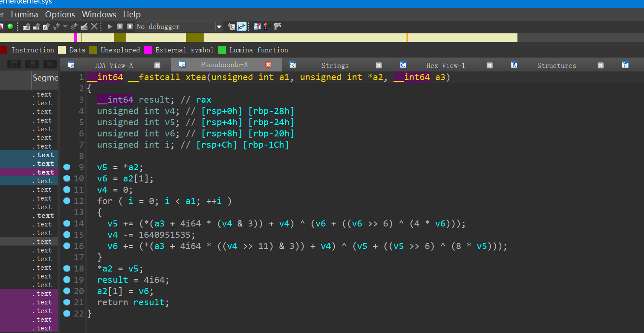Viewport: 644px width, 333px height.
Task: Click the green status circle icon
Action: coord(10,26)
